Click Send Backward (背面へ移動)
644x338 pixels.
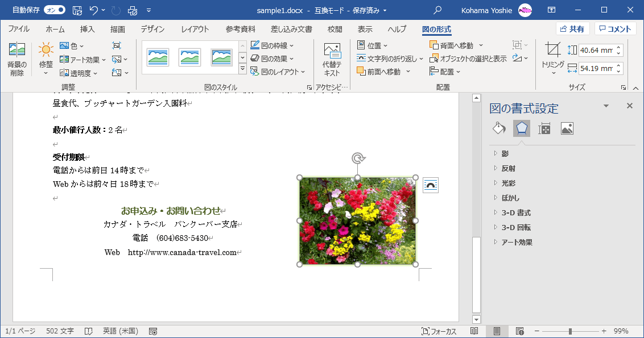pos(451,45)
